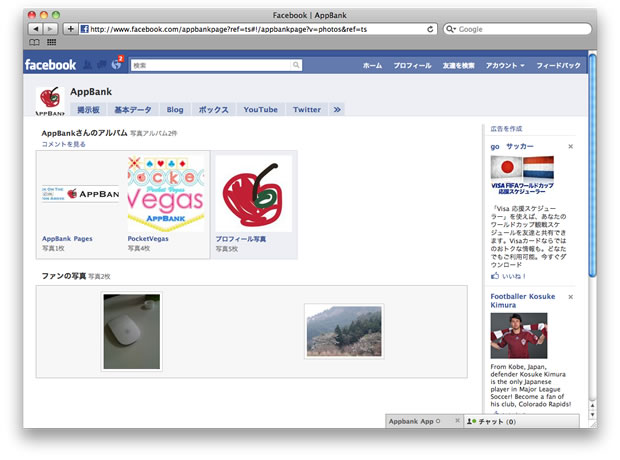Open AppBank Pages album thumbnail
Image resolution: width=620 pixels, height=460 pixels.
[x=81, y=194]
